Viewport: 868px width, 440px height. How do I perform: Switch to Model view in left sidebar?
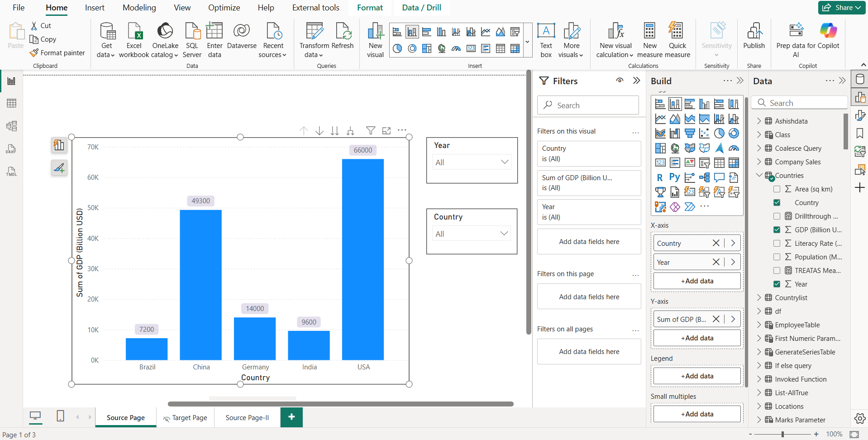pos(11,126)
